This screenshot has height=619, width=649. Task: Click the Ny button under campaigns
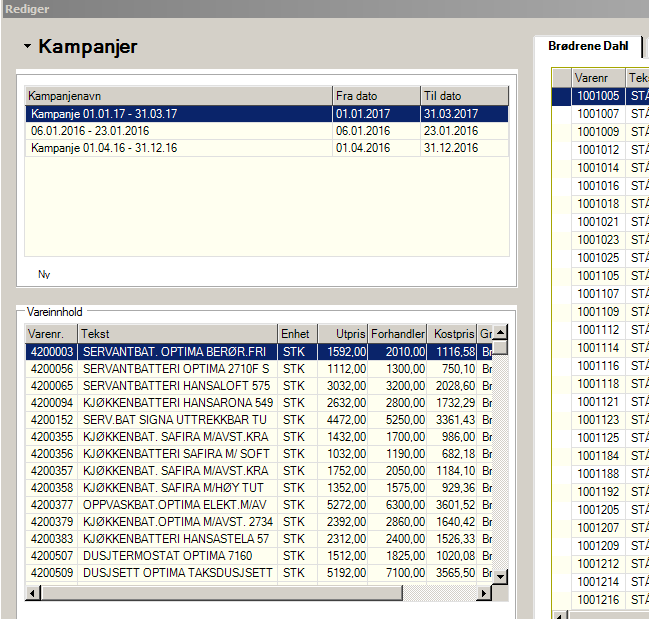(x=44, y=274)
